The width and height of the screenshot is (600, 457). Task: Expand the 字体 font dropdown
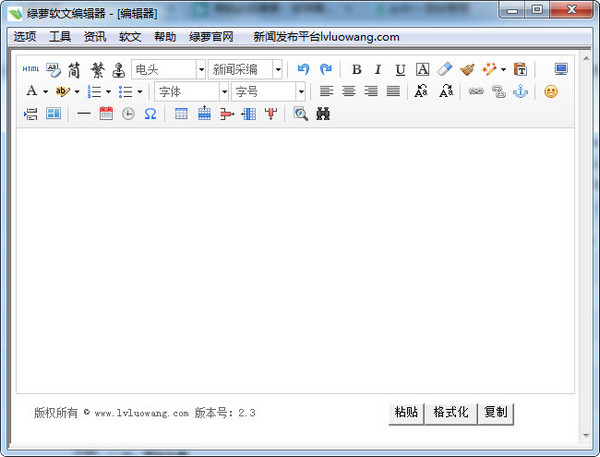point(225,92)
